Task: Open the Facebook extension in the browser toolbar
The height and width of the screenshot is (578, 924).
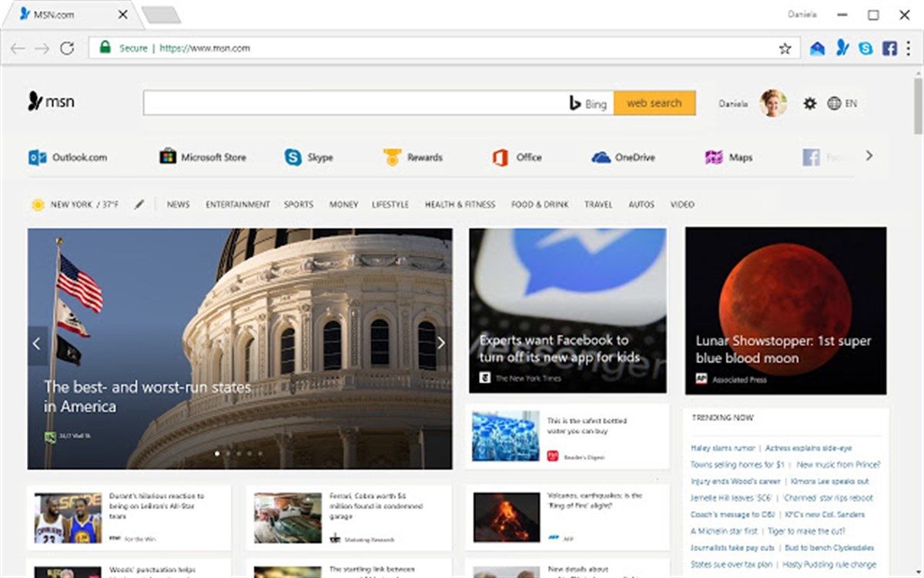Action: point(890,48)
